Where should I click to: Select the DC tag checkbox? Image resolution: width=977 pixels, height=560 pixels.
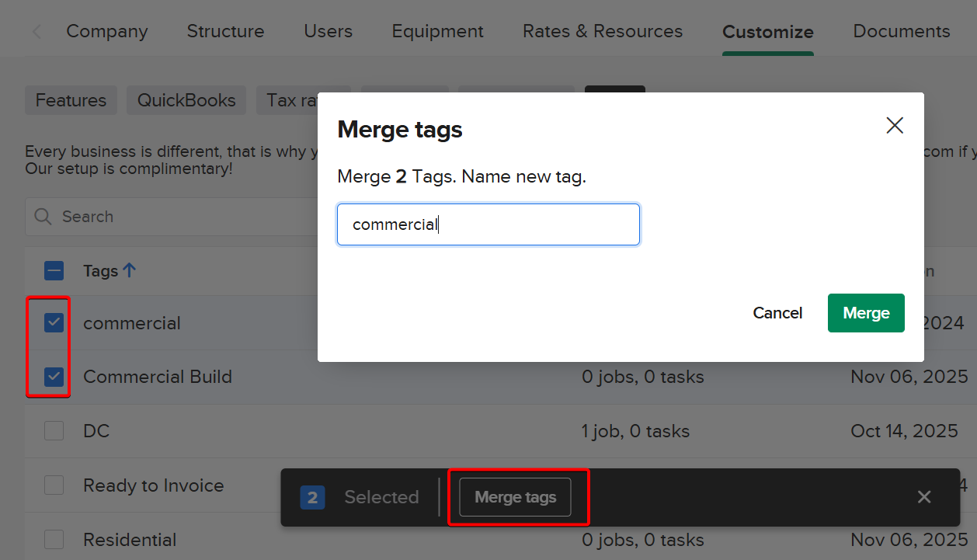54,431
